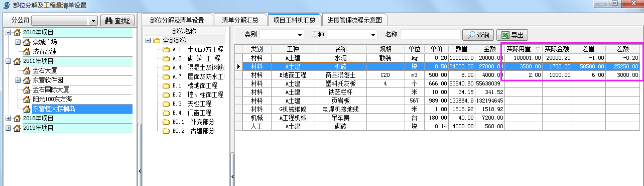
Task: Click house icon beside 济青高速
Action: [x=27, y=51]
